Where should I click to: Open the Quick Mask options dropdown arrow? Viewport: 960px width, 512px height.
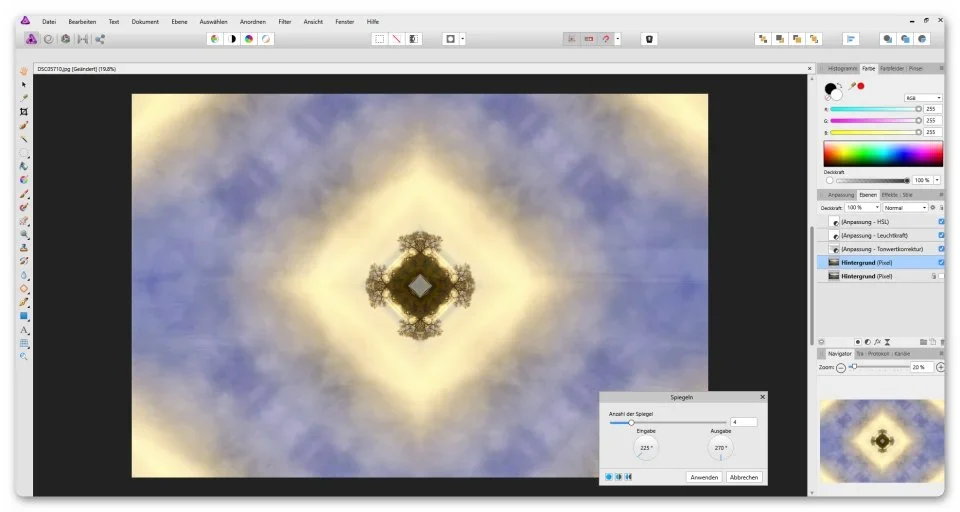coord(462,39)
